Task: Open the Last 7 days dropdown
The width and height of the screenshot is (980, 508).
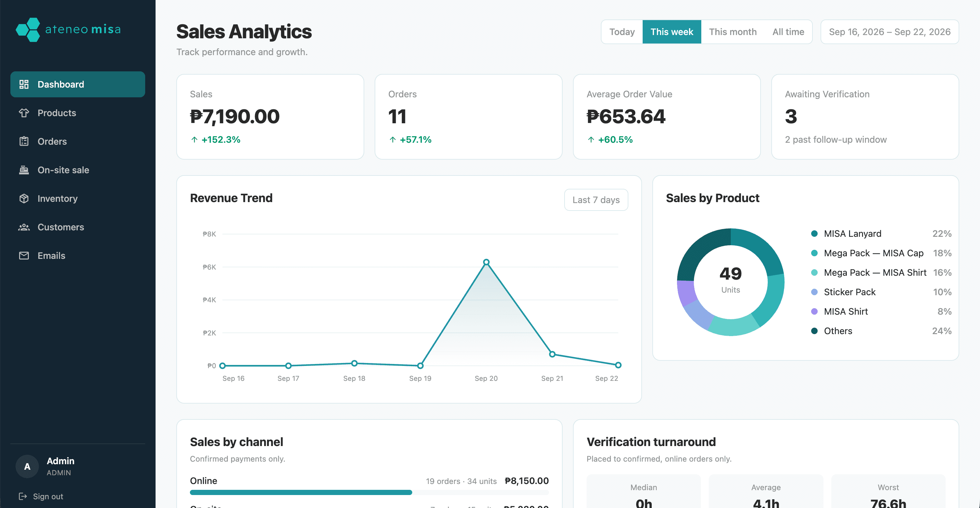Action: tap(596, 200)
